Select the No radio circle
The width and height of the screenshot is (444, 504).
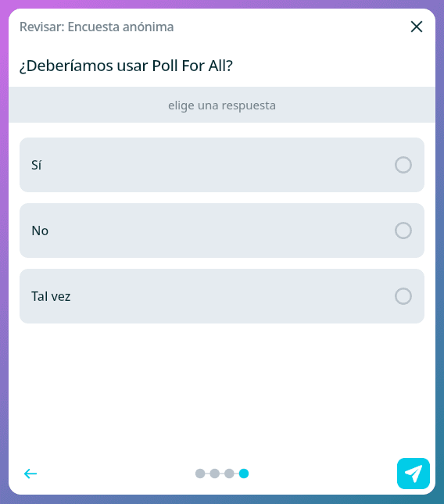(403, 231)
